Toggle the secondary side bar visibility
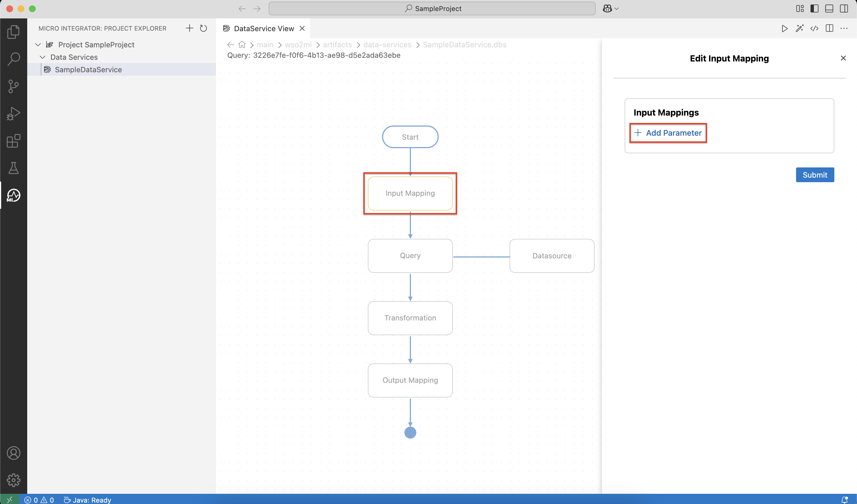Viewport: 857px width, 504px height. pos(844,8)
